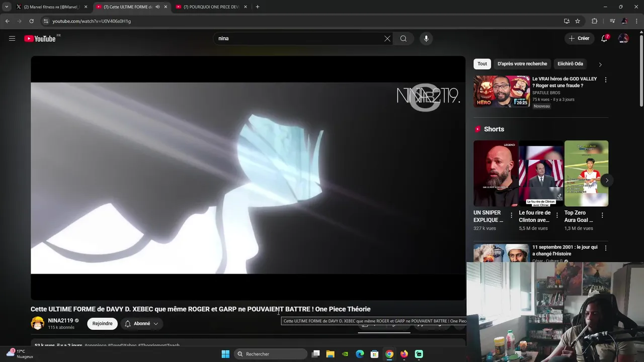The height and width of the screenshot is (362, 644).
Task: Open options for the 11 septembre 2001 video
Action: click(x=605, y=248)
